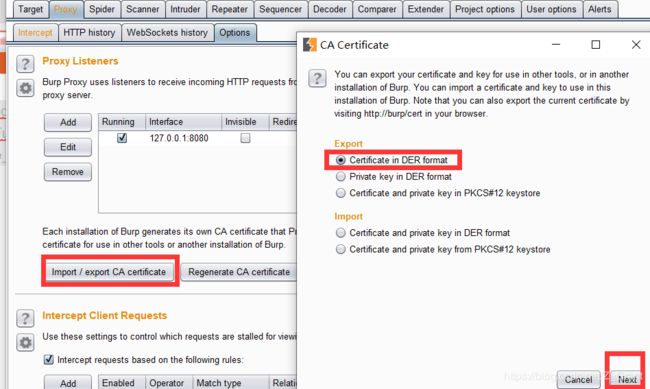Open the Alerts tab

[x=600, y=9]
